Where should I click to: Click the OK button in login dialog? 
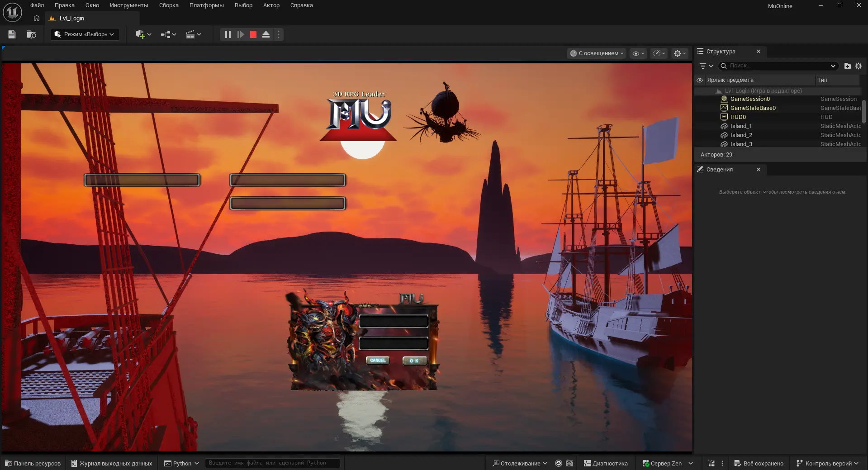pos(414,361)
